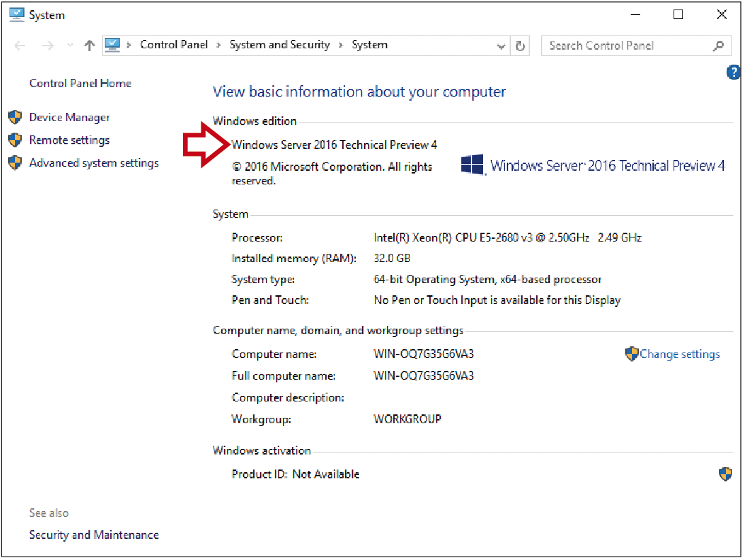745x560 pixels.
Task: Click the search magnifier icon
Action: point(718,46)
